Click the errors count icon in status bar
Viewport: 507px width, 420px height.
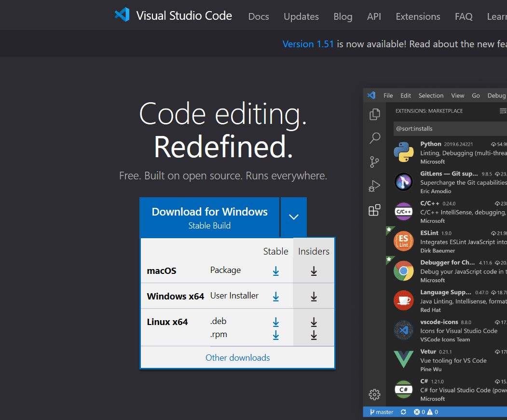(417, 412)
